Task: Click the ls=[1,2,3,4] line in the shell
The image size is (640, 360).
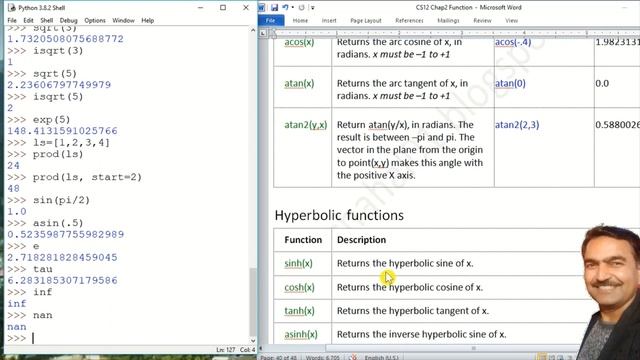Action: 58,143
